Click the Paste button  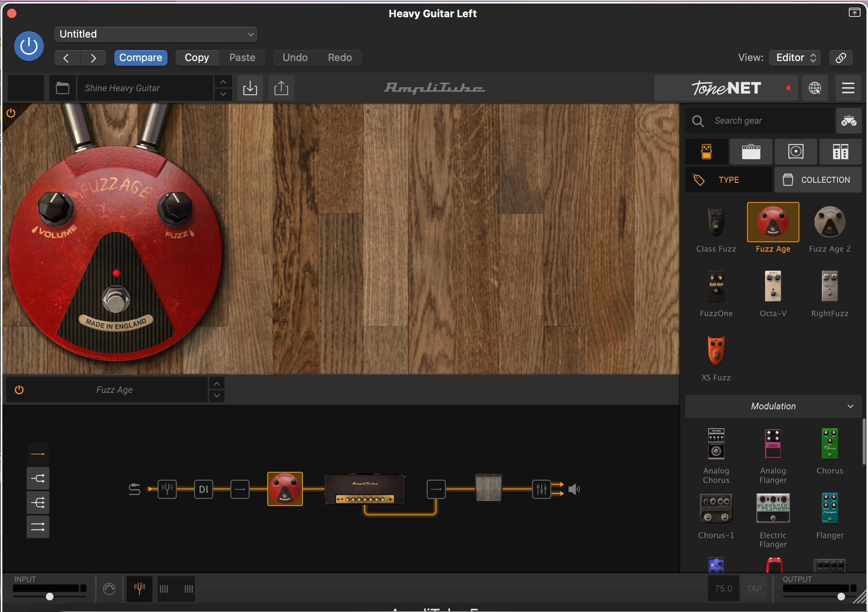coord(242,58)
